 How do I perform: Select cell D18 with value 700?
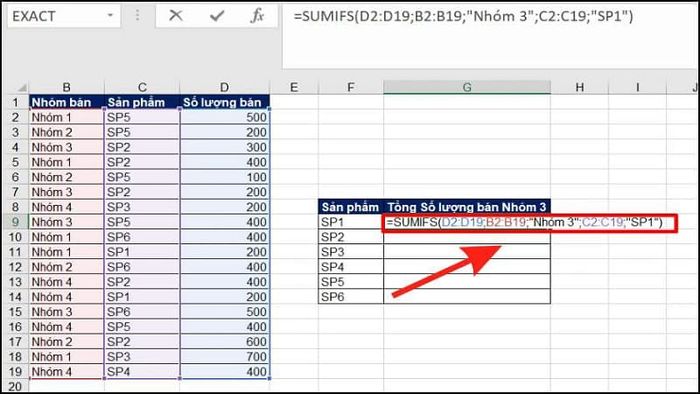click(225, 357)
